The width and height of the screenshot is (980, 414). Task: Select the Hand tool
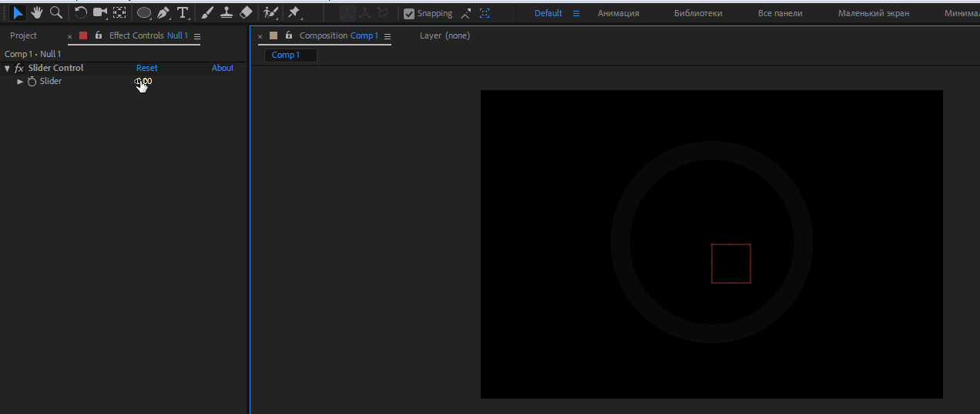point(37,12)
